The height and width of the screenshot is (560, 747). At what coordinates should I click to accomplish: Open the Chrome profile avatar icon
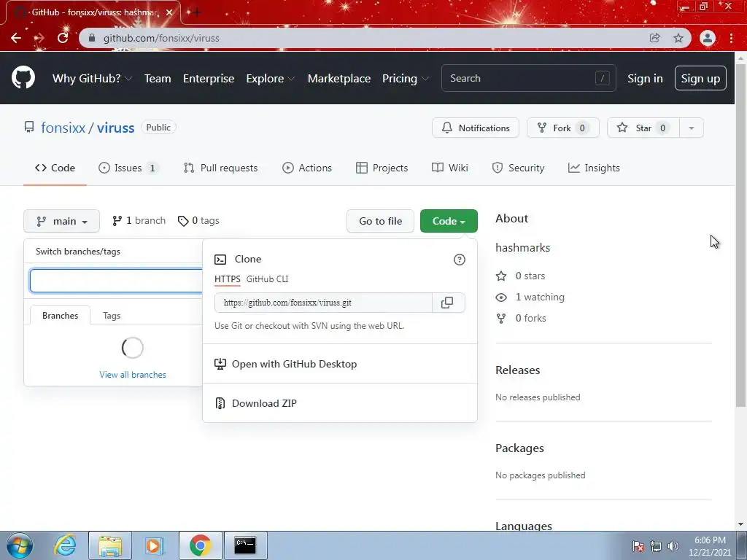coord(708,38)
